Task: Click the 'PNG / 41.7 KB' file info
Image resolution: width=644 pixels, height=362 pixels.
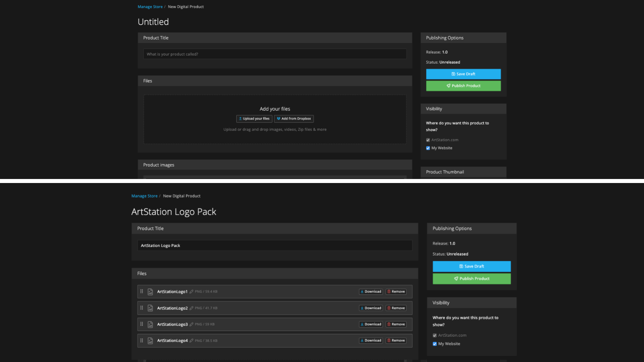Action: coord(206,308)
